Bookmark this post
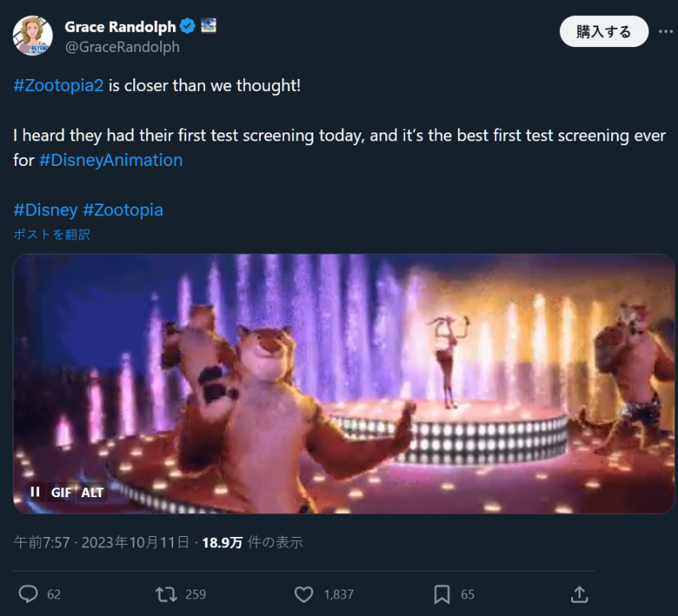Image resolution: width=678 pixels, height=616 pixels. [442, 594]
